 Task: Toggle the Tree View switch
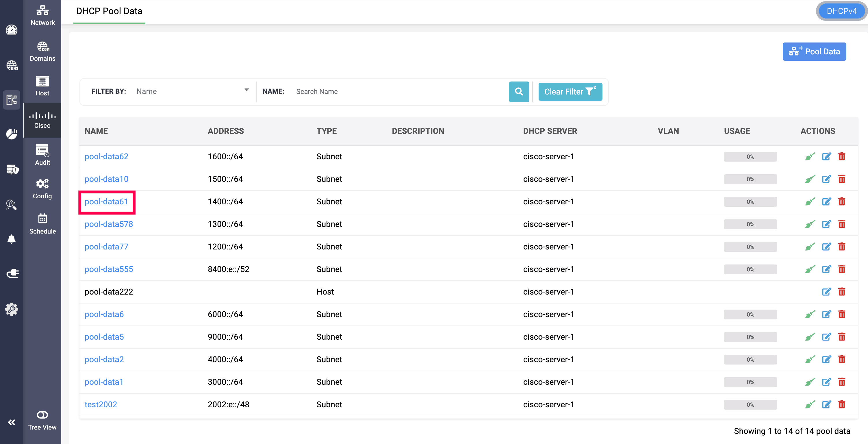[42, 415]
